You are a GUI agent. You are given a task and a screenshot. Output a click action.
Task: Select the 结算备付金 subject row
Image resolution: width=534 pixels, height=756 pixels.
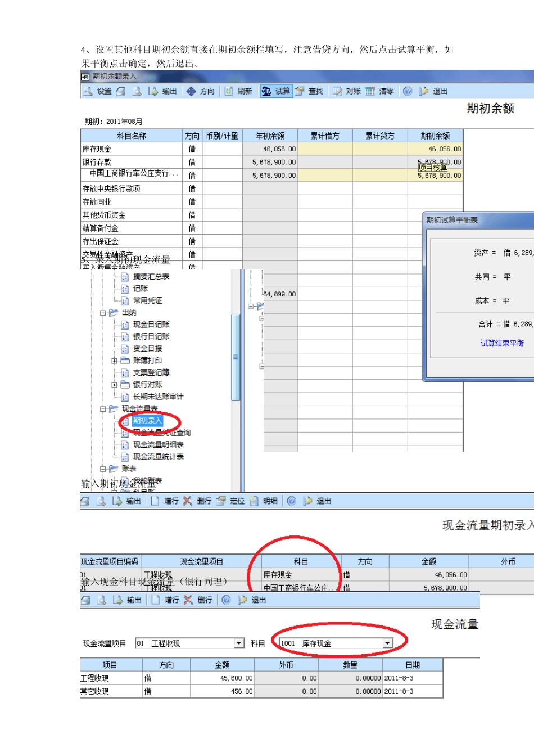pyautogui.click(x=272, y=228)
